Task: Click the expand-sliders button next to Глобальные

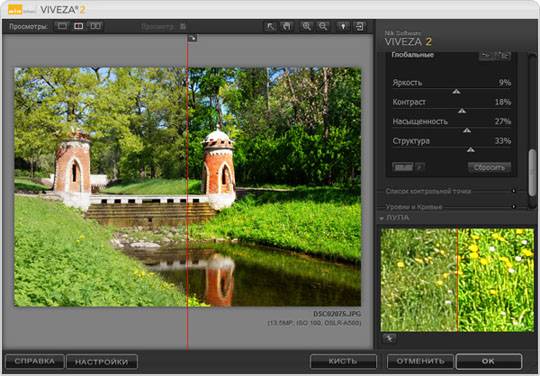Action: click(503, 56)
